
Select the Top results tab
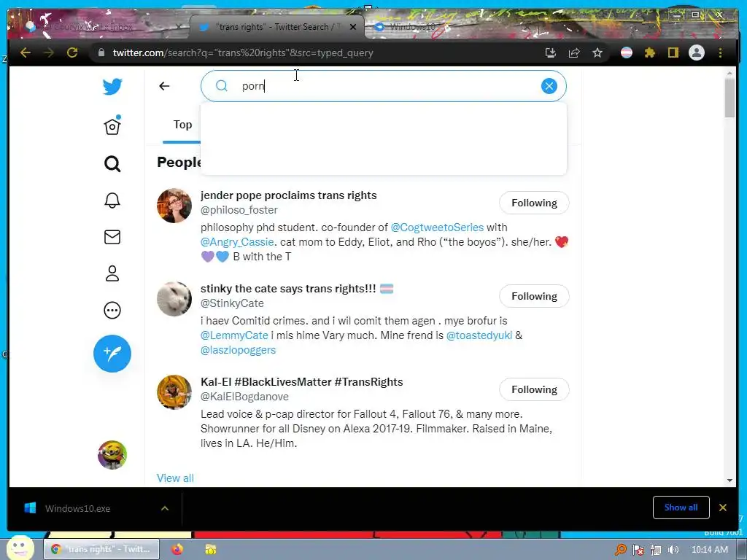pyautogui.click(x=182, y=125)
